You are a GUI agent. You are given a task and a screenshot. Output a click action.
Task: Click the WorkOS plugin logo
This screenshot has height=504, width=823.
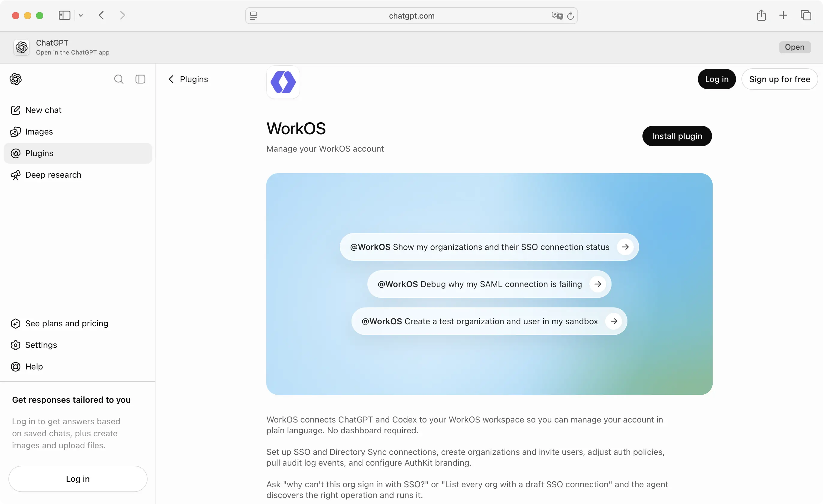click(x=283, y=82)
